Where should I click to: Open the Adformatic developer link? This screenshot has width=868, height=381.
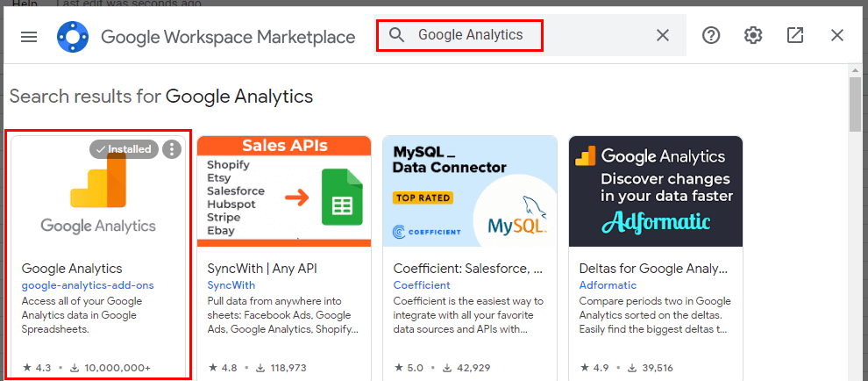point(608,285)
